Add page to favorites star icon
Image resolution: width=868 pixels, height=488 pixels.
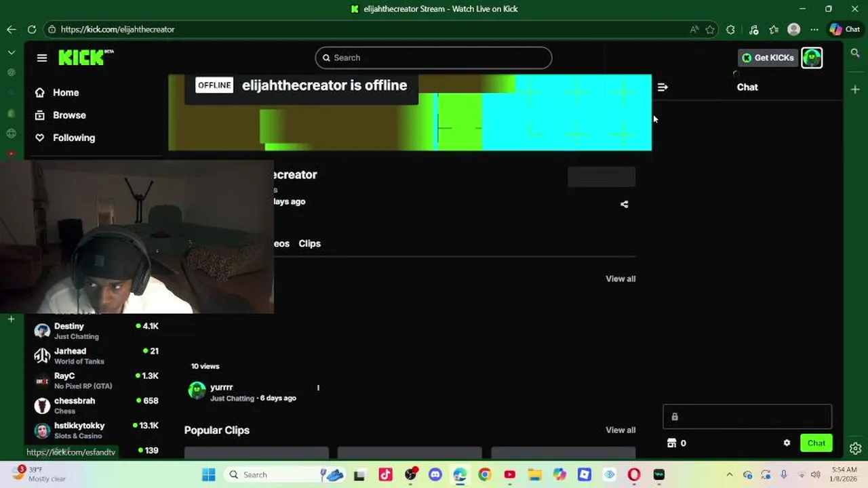[x=710, y=29]
